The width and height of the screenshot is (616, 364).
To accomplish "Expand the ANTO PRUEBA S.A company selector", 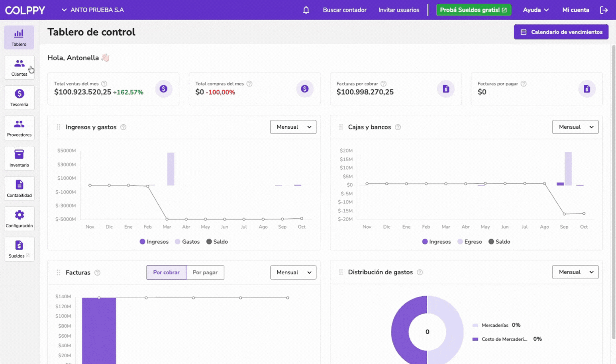I will click(x=92, y=10).
